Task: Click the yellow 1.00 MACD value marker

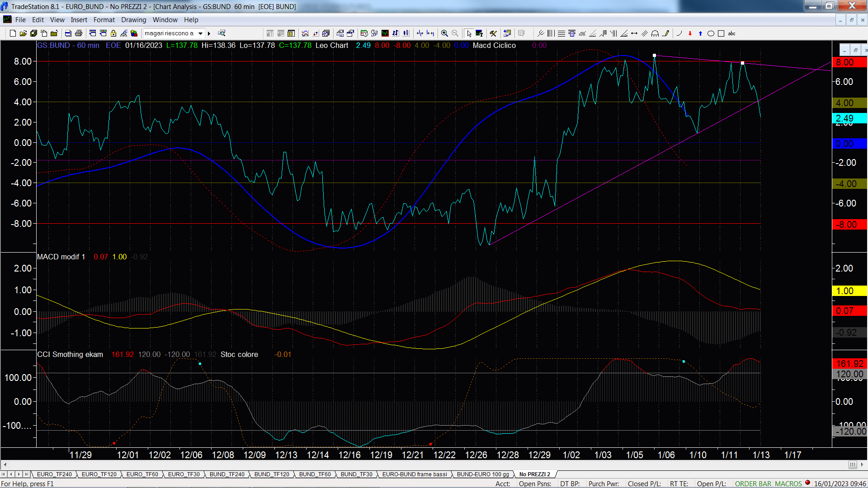Action: coord(849,291)
